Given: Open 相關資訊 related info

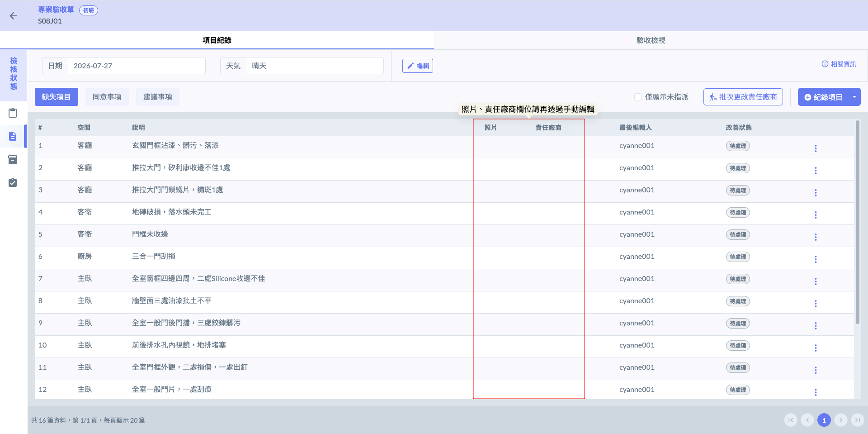Looking at the screenshot, I should tap(839, 64).
